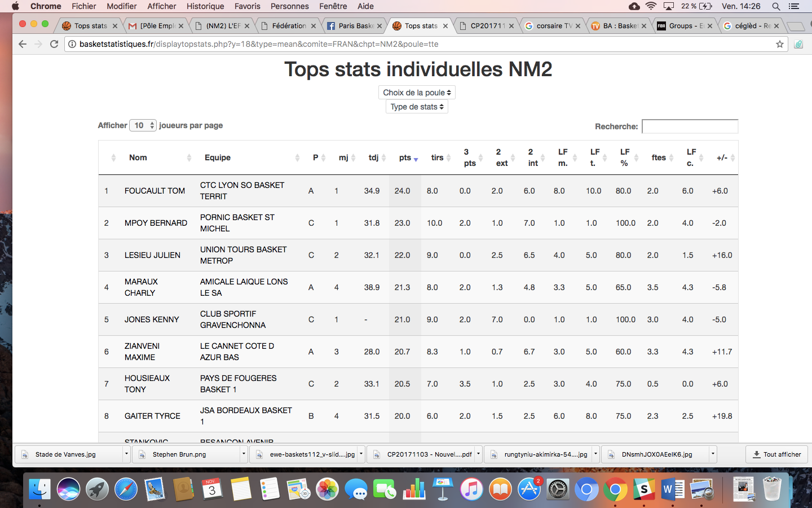Open Spotlight search in the menu bar
Image resolution: width=812 pixels, height=508 pixels.
(776, 6)
